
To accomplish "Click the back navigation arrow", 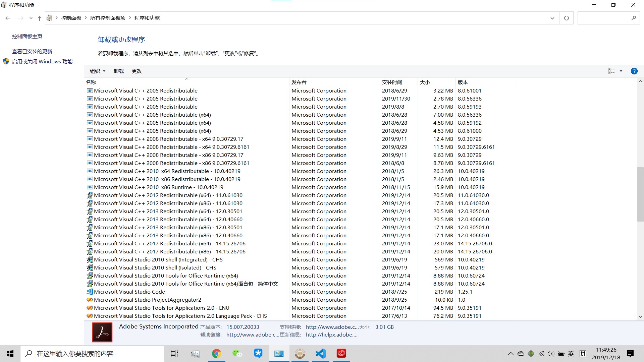I will pyautogui.click(x=8, y=18).
